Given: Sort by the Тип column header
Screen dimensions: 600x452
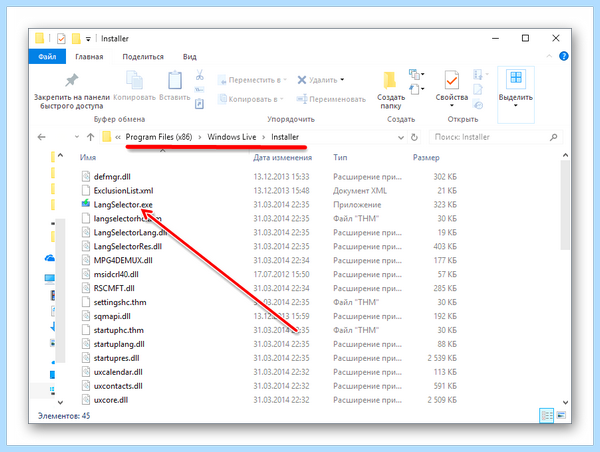Looking at the screenshot, I should tap(340, 157).
